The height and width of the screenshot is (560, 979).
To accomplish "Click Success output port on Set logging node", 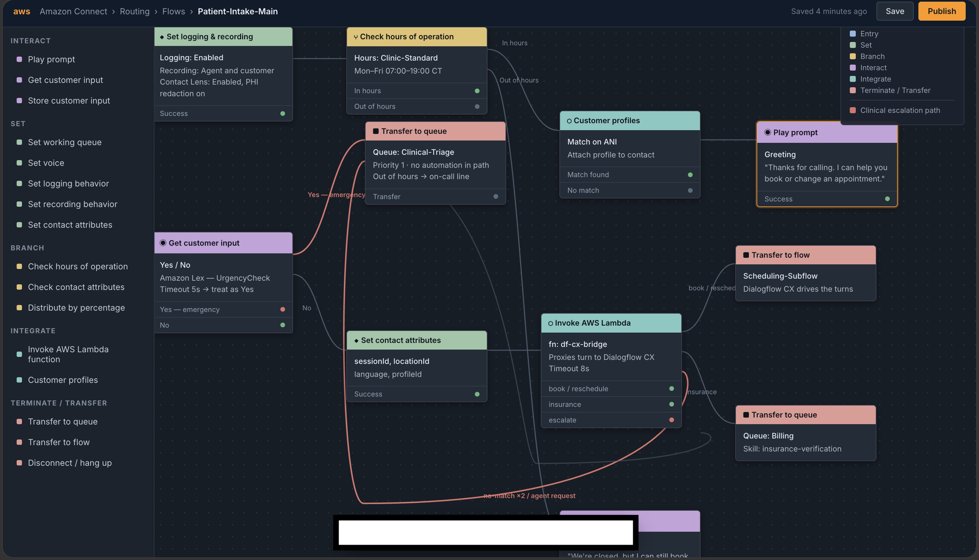I will pyautogui.click(x=283, y=114).
